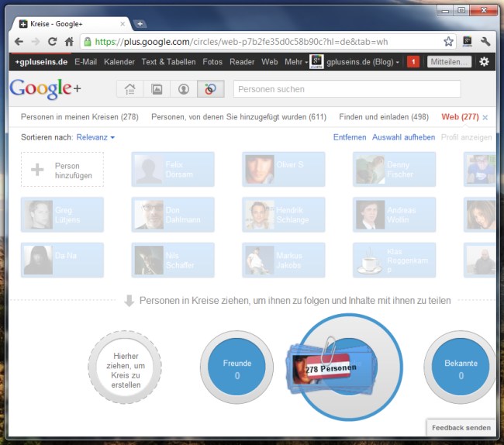Screen dimensions: 504x445
Task: Open Kalender in the black bar
Action: pyautogui.click(x=119, y=62)
